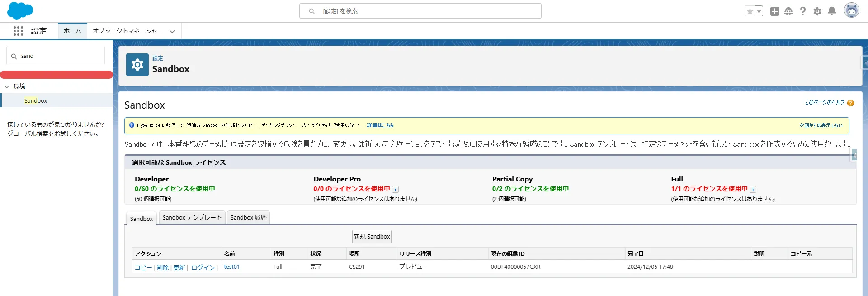Viewport: 868px width, 296px height.
Task: Switch to Sandbox 履歴 tab
Action: [248, 217]
